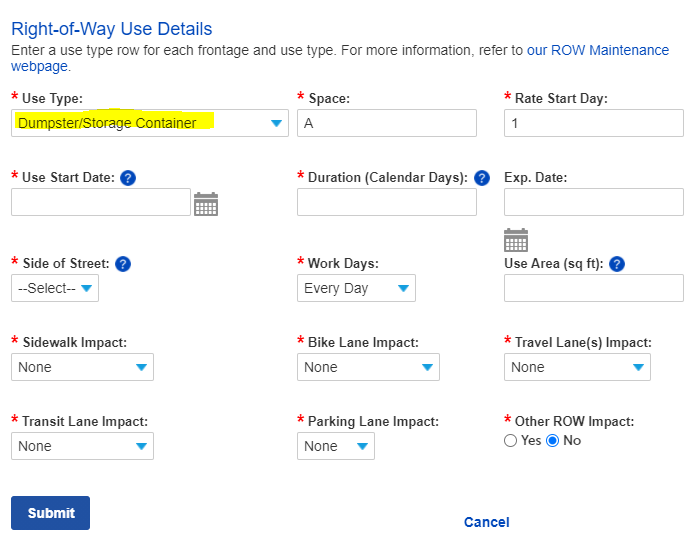The height and width of the screenshot is (542, 693).
Task: Expand the Travel Lane(s) Impact dropdown
Action: (x=577, y=367)
